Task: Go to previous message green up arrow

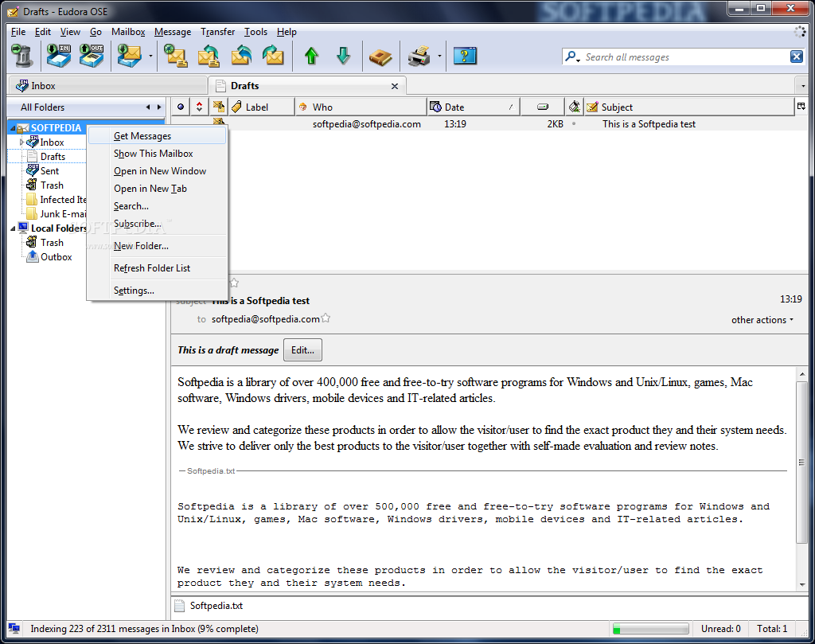Action: click(311, 56)
